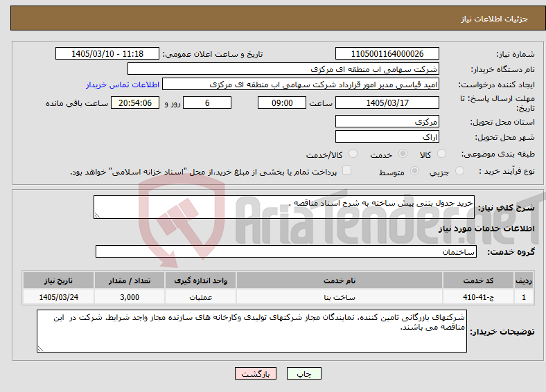Click the شماره نیاز field 1105001164000026

coord(387,53)
